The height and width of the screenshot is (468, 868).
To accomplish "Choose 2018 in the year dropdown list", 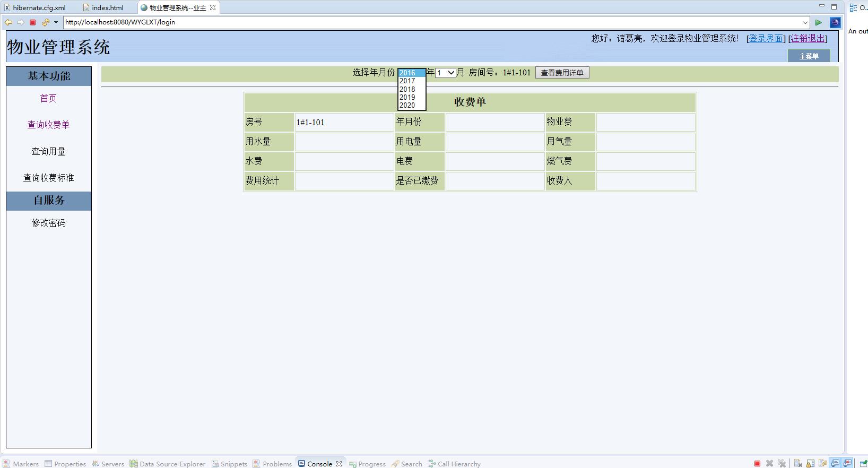I will 412,89.
